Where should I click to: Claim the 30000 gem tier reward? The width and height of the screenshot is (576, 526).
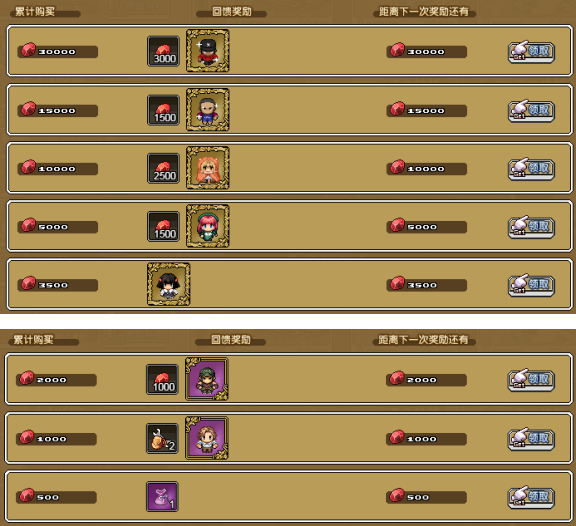531,52
